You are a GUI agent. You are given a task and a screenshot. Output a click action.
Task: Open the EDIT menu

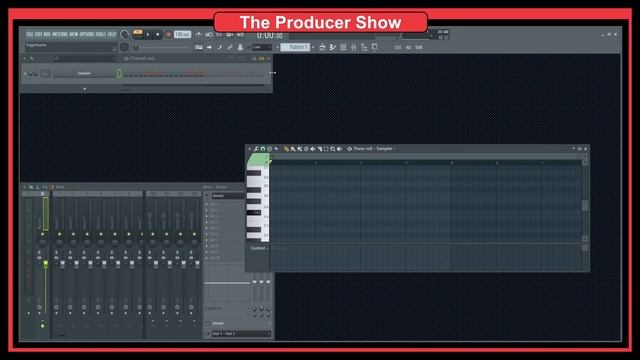pyautogui.click(x=38, y=35)
